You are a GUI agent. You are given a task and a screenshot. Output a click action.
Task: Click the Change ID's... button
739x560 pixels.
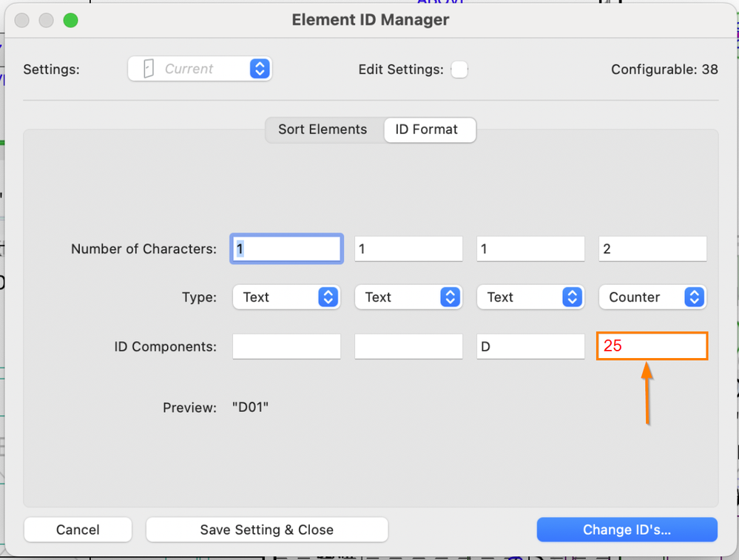627,530
